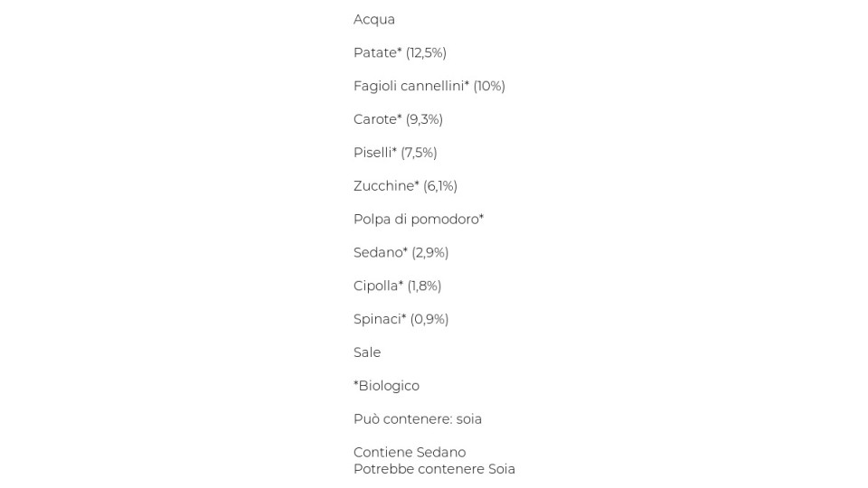868x488 pixels.
Task: Click Polpa di pomodoro* text
Action: (419, 220)
